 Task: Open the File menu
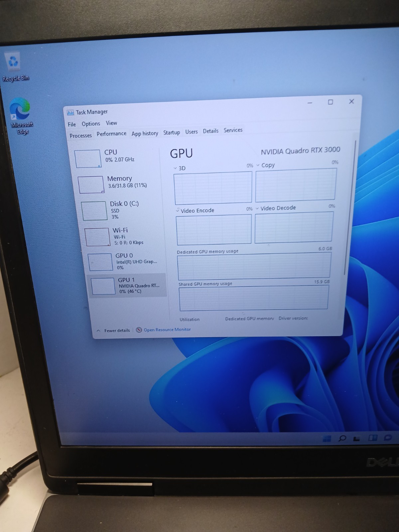tap(72, 124)
